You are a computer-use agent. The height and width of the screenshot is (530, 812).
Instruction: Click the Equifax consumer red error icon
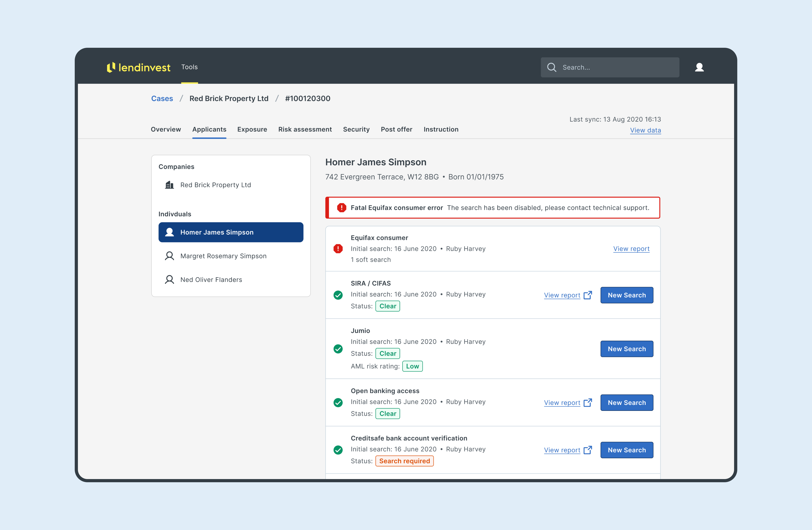click(338, 249)
